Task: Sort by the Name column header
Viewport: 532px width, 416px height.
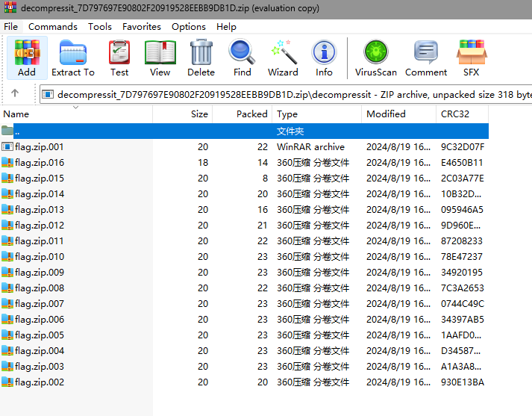Action: click(76, 114)
